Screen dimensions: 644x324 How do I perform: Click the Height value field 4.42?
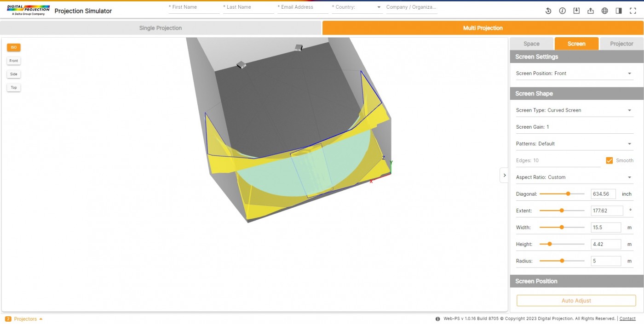(x=606, y=244)
